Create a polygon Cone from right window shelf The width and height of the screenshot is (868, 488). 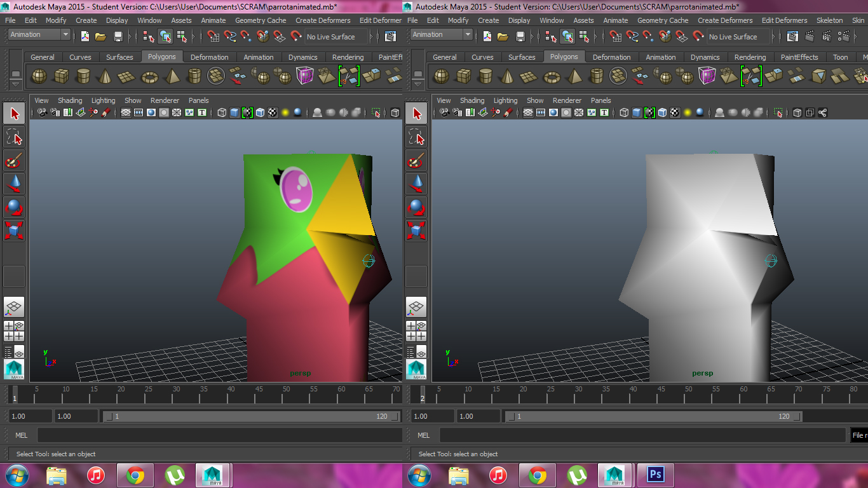[506, 77]
